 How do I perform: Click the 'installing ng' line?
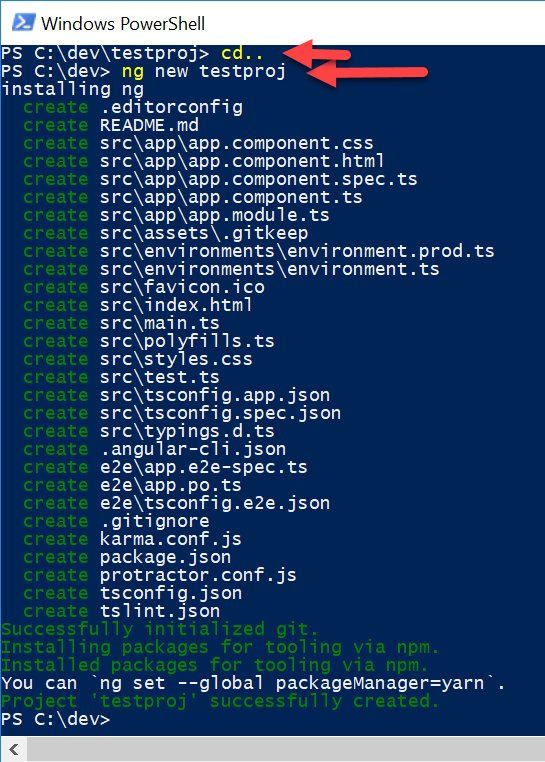click(73, 89)
